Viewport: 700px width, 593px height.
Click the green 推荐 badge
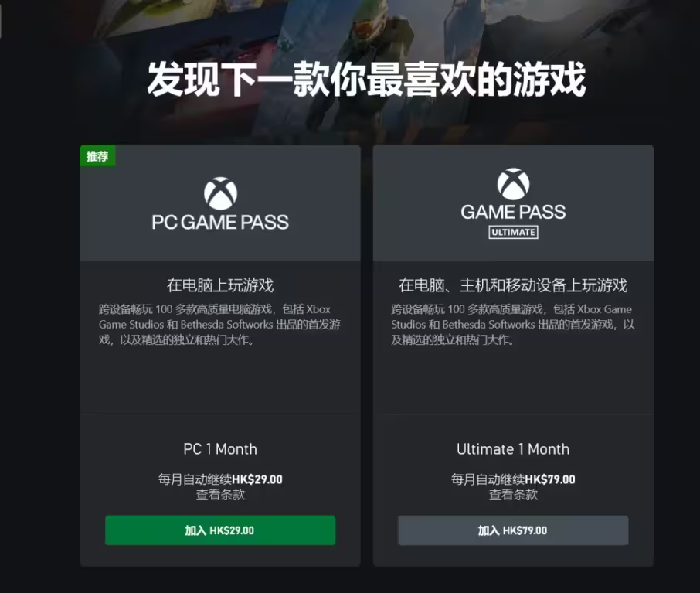[98, 156]
